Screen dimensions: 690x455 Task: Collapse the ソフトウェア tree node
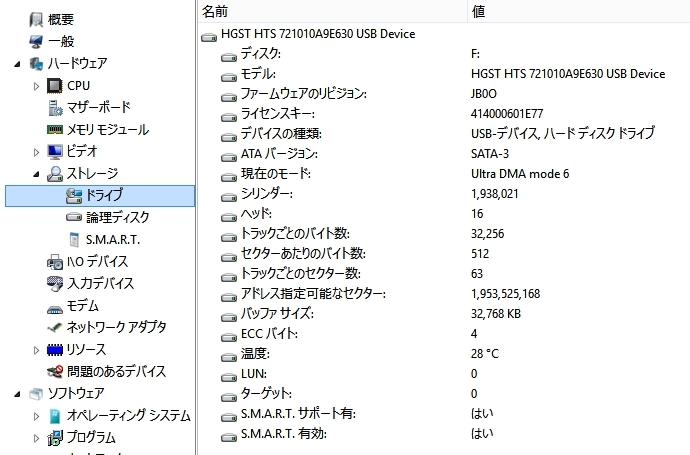pyautogui.click(x=17, y=394)
